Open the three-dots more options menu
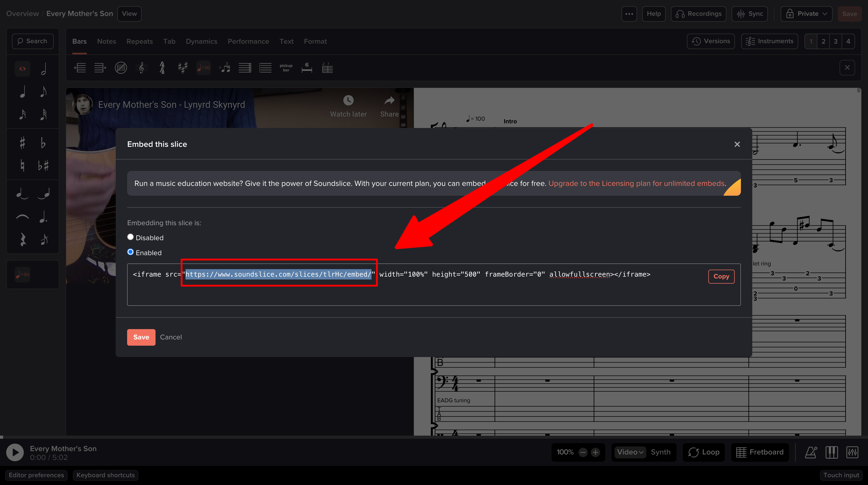868x485 pixels. pos(629,14)
